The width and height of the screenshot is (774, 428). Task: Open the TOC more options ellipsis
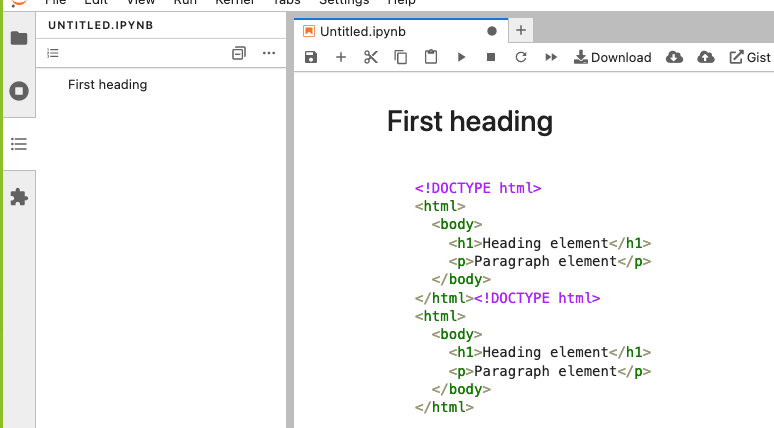[x=269, y=53]
